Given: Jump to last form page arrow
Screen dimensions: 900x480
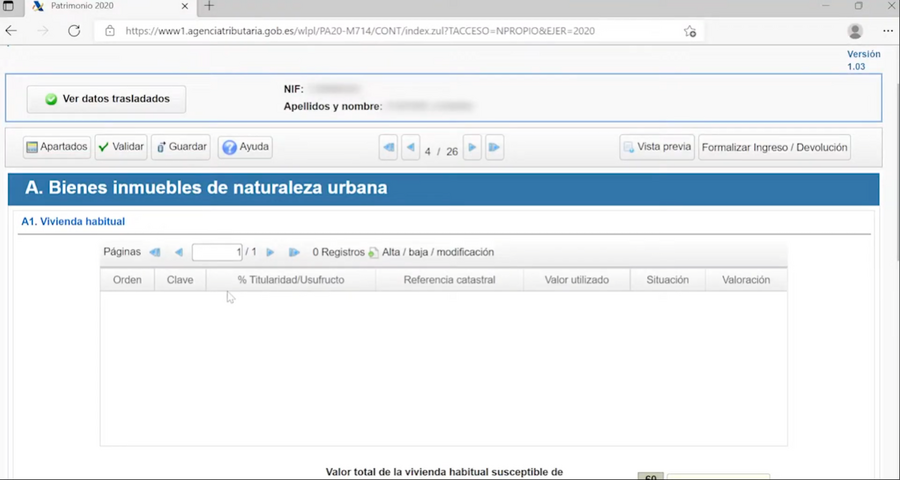Looking at the screenshot, I should tap(494, 148).
